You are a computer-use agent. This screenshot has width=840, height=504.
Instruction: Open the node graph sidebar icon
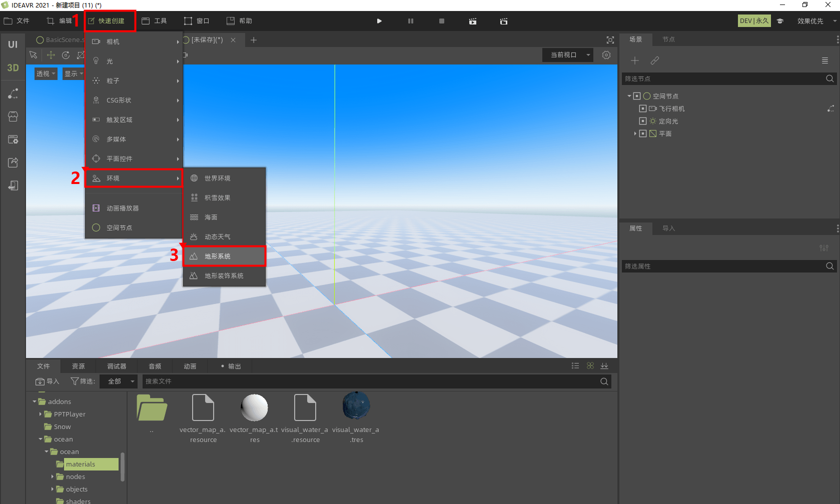coord(13,93)
